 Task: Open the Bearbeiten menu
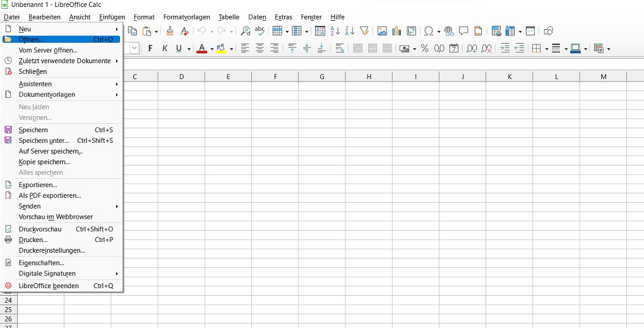(44, 17)
